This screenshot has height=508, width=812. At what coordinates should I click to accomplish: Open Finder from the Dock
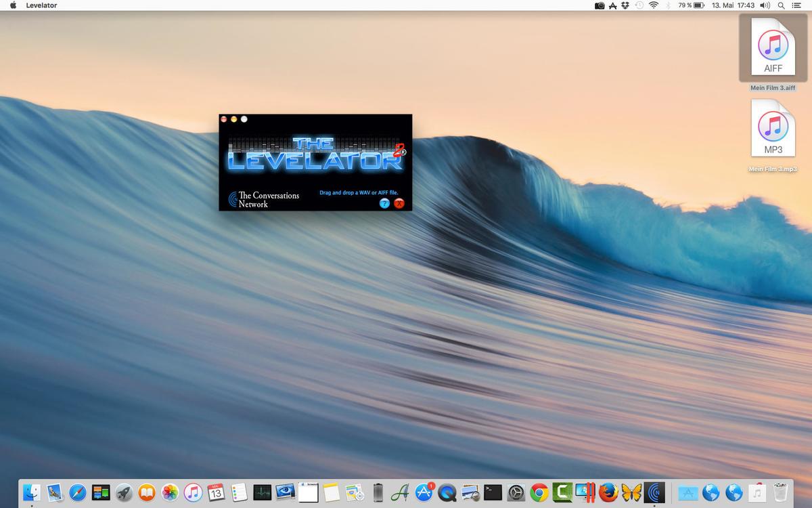[32, 492]
